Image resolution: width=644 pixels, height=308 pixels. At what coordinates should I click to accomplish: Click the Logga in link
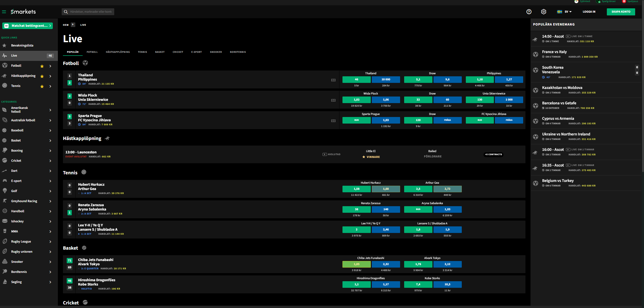[589, 12]
